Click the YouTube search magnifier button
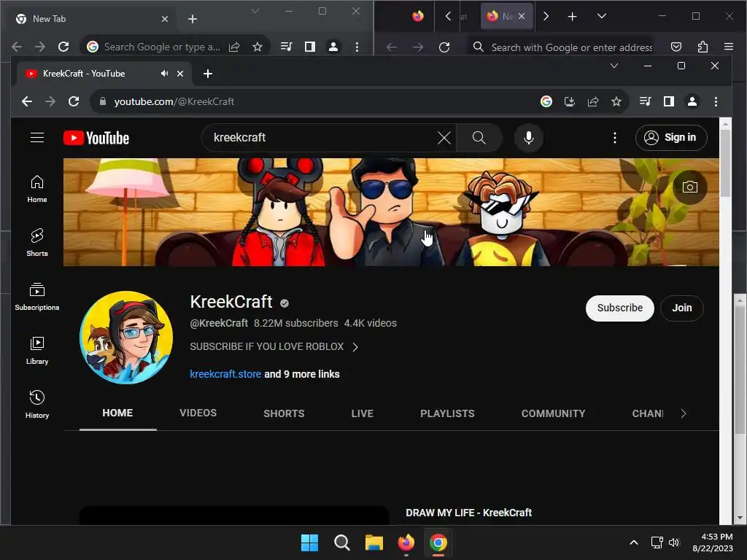Image resolution: width=747 pixels, height=560 pixels. (x=479, y=138)
